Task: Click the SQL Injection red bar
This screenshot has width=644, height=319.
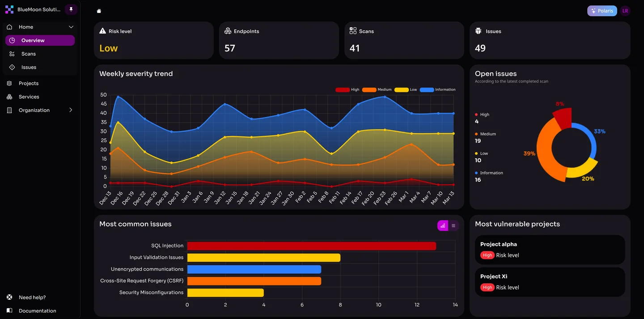Action: (x=311, y=246)
